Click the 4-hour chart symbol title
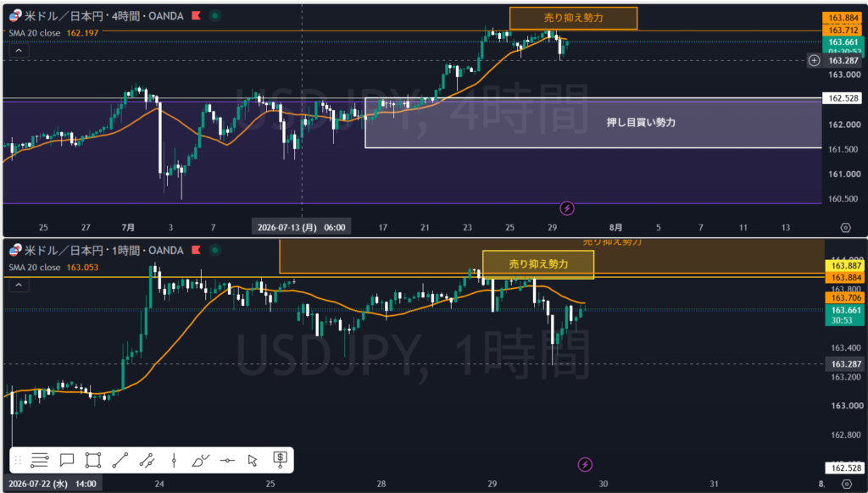This screenshot has height=493, width=868. click(x=104, y=16)
